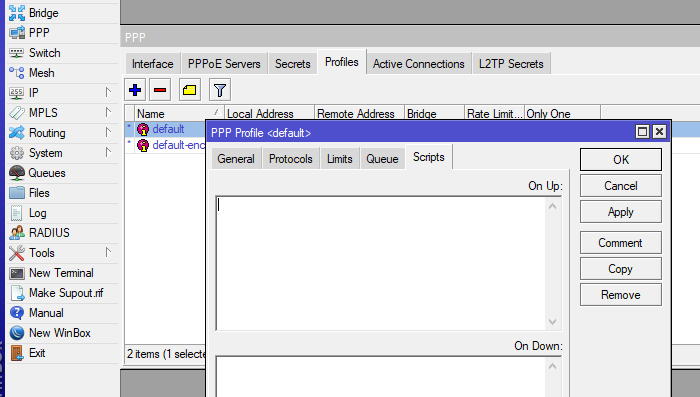The height and width of the screenshot is (397, 700).
Task: Sort by Rate Limit column header
Action: (x=494, y=113)
